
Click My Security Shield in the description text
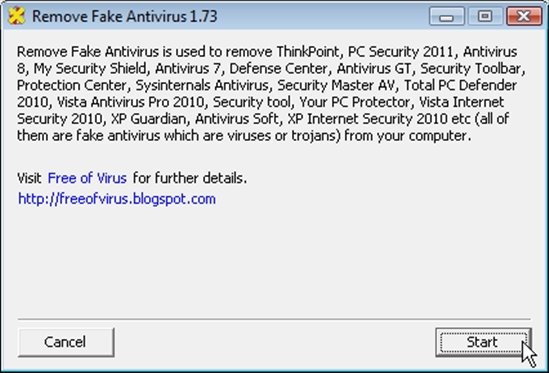pyautogui.click(x=90, y=69)
